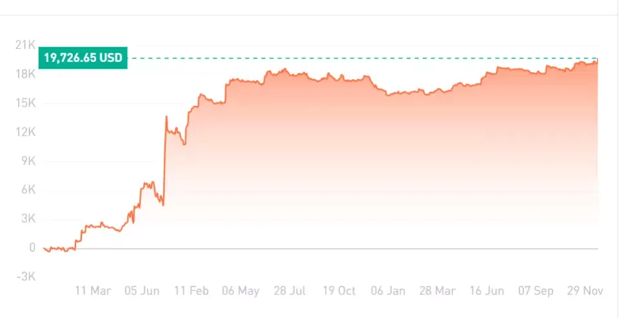Viewport: 644px width, 318px height.
Task: Select the 19 Oct date label
Action: [339, 291]
